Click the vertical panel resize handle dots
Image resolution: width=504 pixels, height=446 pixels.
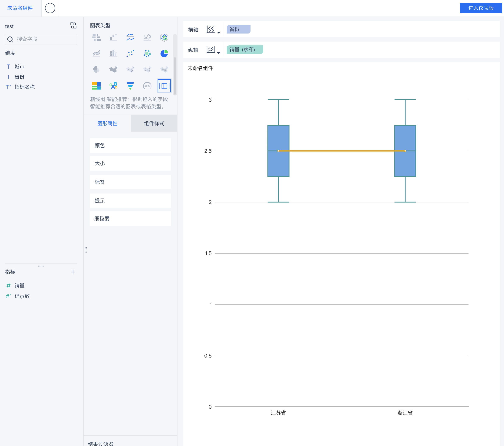tap(86, 250)
